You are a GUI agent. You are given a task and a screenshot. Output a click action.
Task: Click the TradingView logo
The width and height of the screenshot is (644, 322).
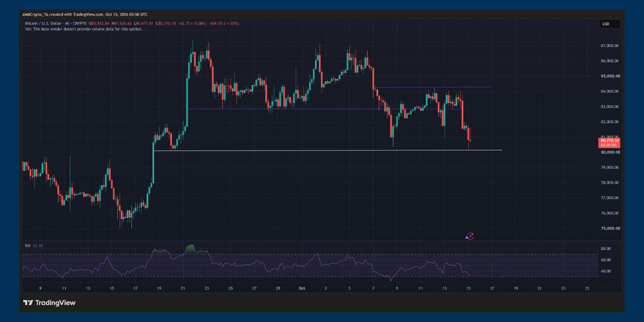[49, 303]
